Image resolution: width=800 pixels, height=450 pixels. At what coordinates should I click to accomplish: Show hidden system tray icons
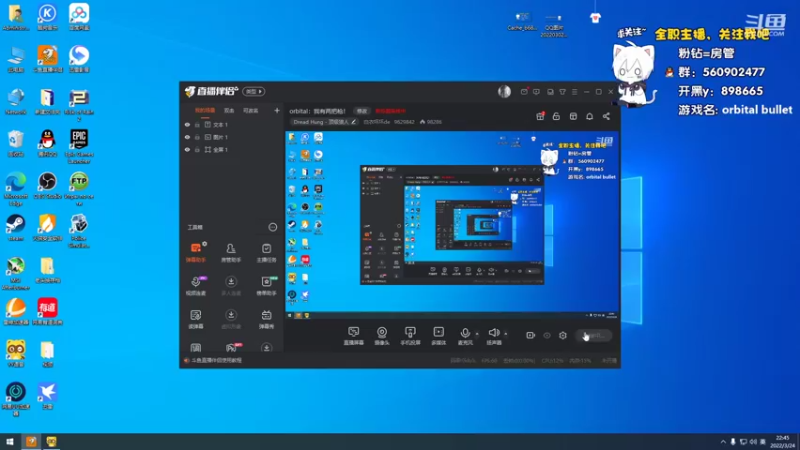point(723,442)
